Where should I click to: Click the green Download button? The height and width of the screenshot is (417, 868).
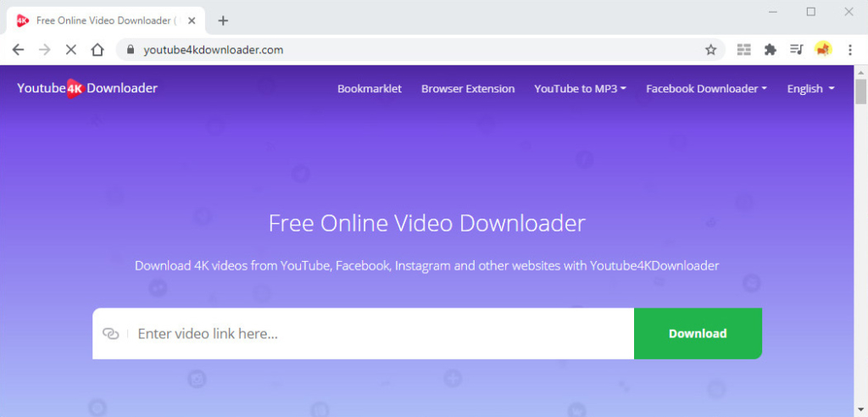[698, 333]
